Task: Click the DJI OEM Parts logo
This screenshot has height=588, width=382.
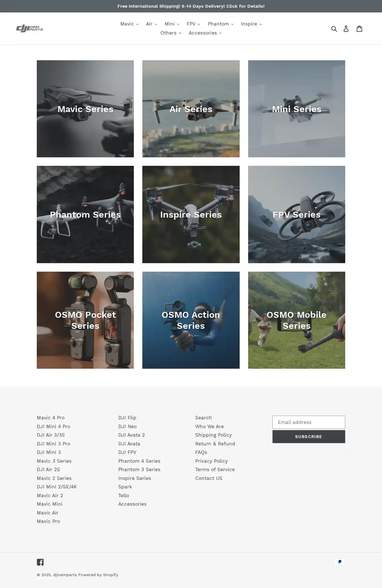Action: [30, 28]
